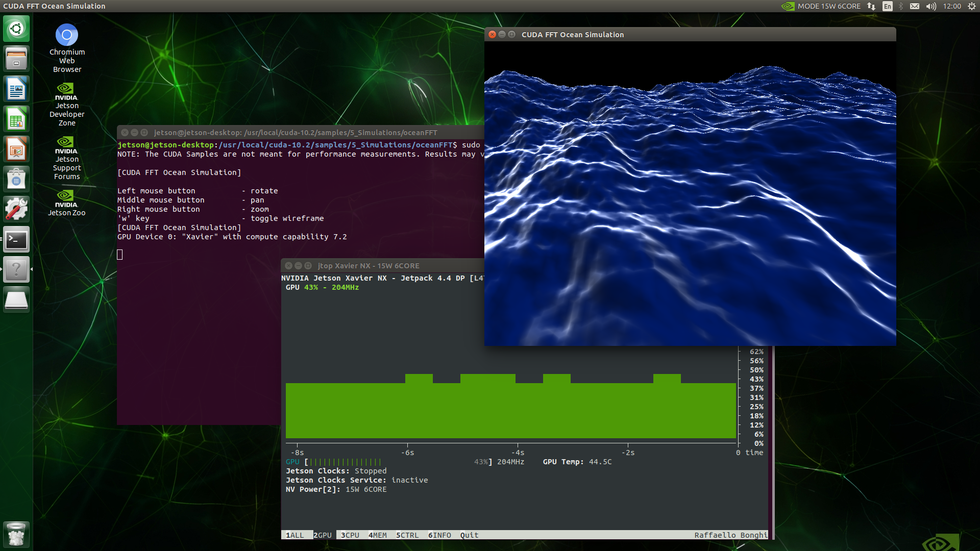Open MODE 15W 6CORE power menu
Viewport: 980px width, 551px height.
click(x=829, y=6)
